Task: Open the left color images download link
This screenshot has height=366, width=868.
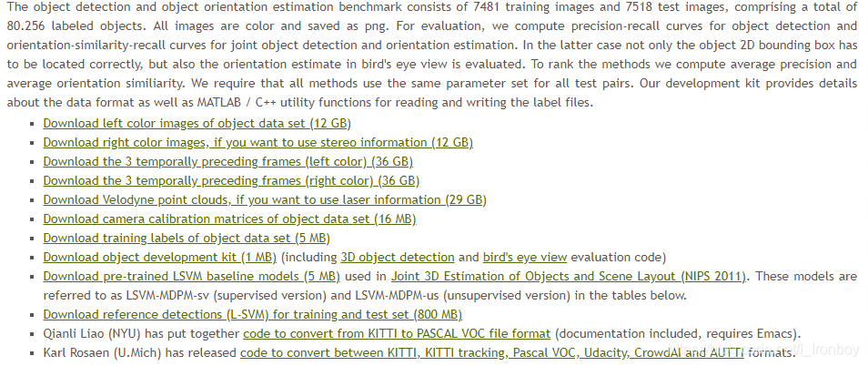Action: coord(197,123)
